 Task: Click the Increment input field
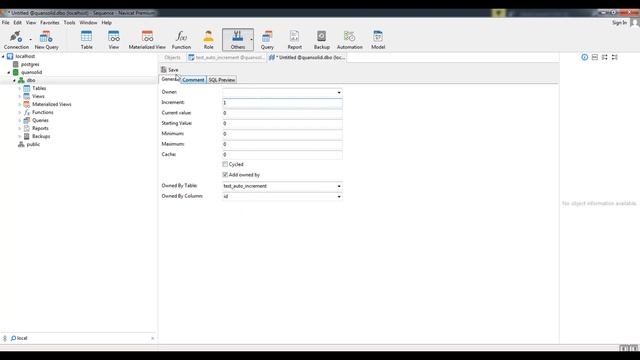coord(282,103)
